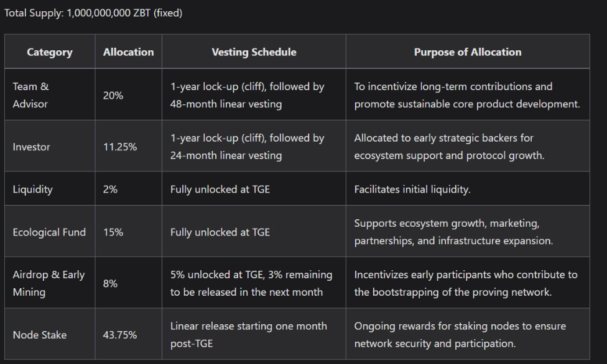Click the Ecological Fund category cell
This screenshot has height=364, width=607.
tap(49, 232)
